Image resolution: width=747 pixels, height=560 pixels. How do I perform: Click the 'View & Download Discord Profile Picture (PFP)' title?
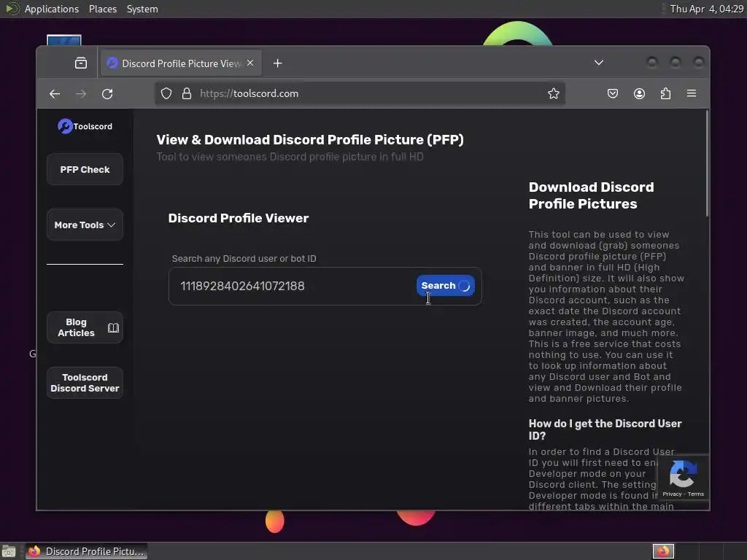(x=310, y=139)
